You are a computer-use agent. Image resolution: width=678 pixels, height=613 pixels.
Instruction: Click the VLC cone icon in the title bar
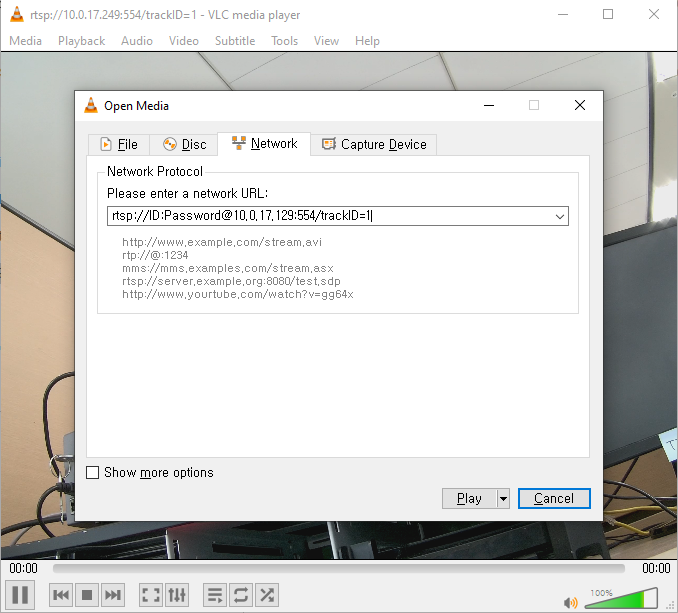17,14
